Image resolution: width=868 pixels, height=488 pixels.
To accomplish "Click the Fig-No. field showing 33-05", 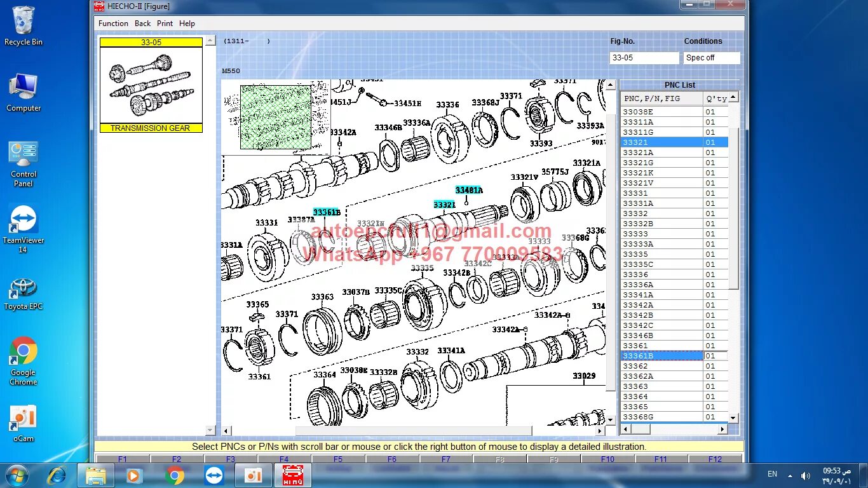I will (x=644, y=58).
